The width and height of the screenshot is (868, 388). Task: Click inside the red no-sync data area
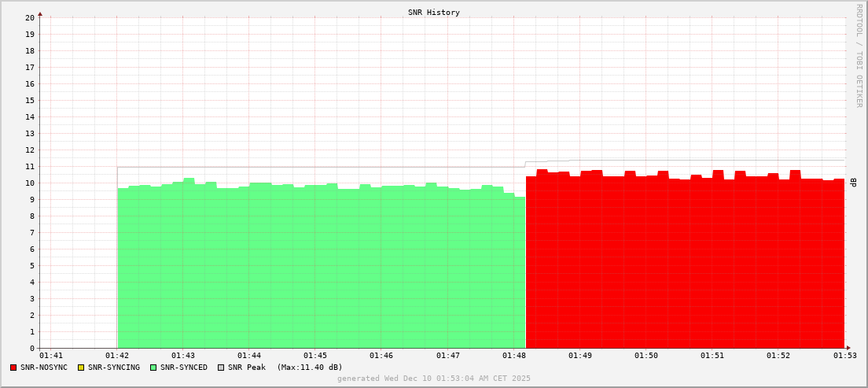(x=684, y=268)
